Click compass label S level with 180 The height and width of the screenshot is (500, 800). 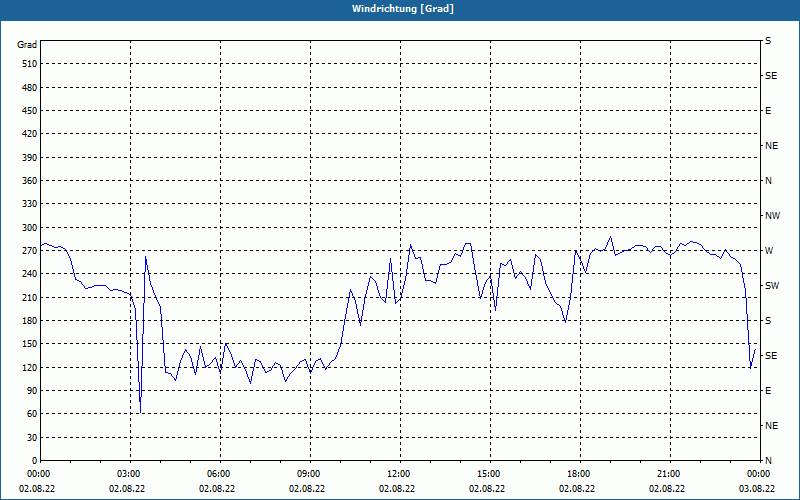[768, 321]
